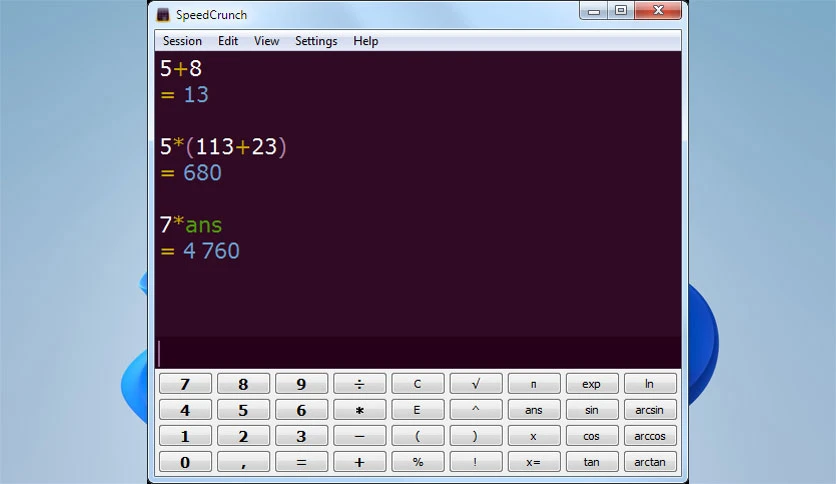Click the arctan function key
This screenshot has height=484, width=836.
coord(650,462)
